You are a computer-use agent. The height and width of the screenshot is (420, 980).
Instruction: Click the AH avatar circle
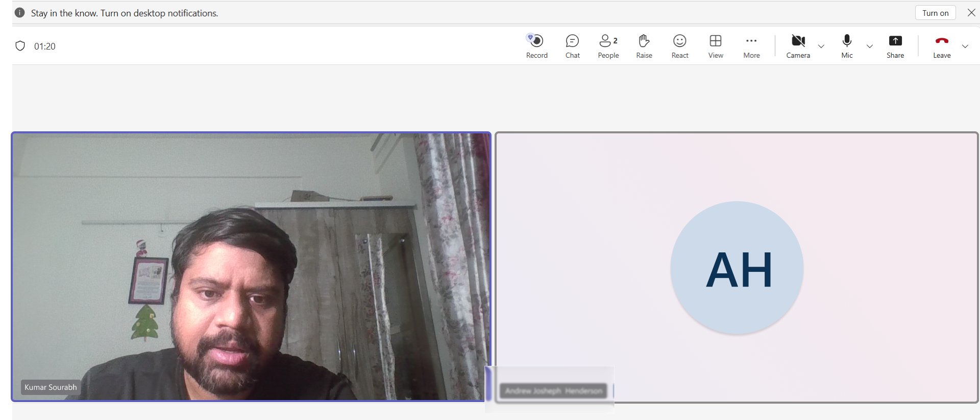[737, 268]
